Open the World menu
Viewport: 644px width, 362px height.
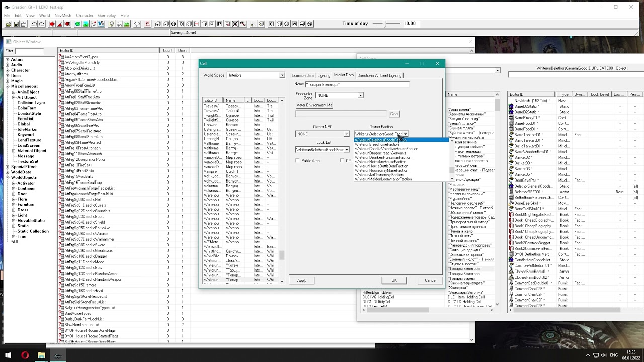pyautogui.click(x=44, y=15)
